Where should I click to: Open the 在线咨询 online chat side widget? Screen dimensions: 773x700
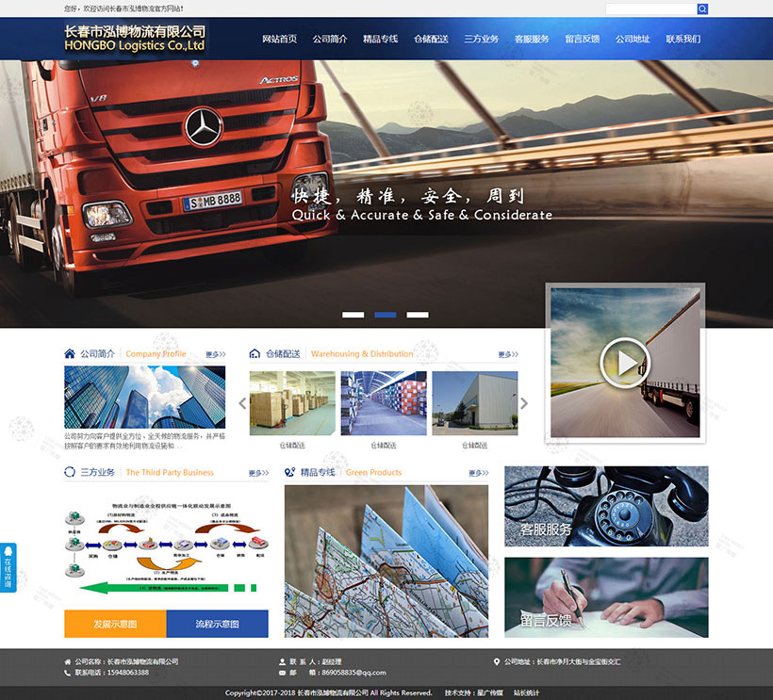[x=8, y=568]
